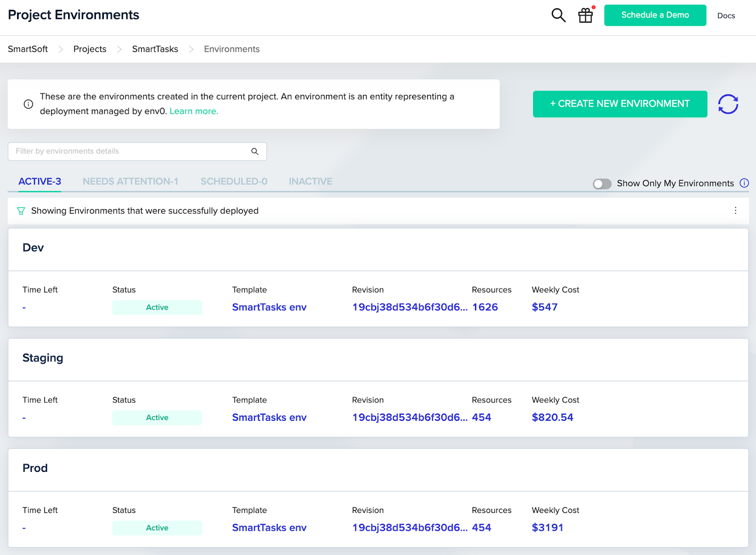Viewport: 756px width, 555px height.
Task: Switch to the INACTIVE tab
Action: point(310,181)
